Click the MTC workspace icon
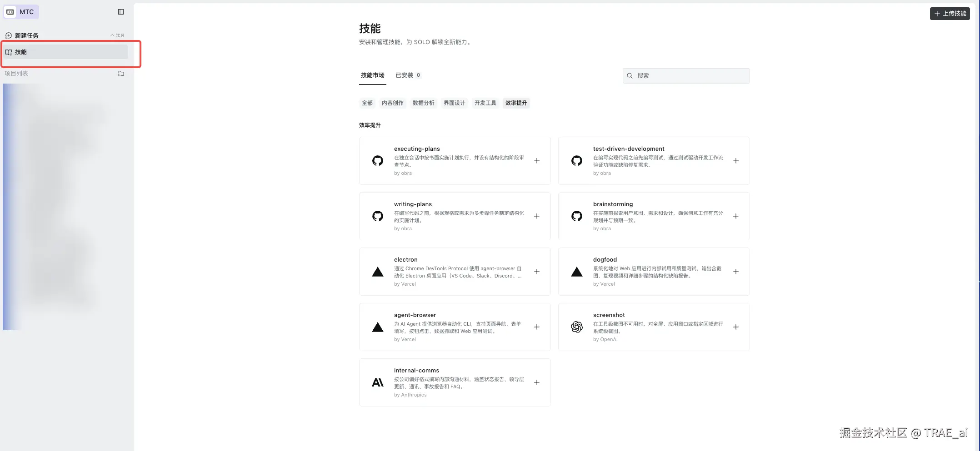The height and width of the screenshot is (451, 980). tap(10, 12)
